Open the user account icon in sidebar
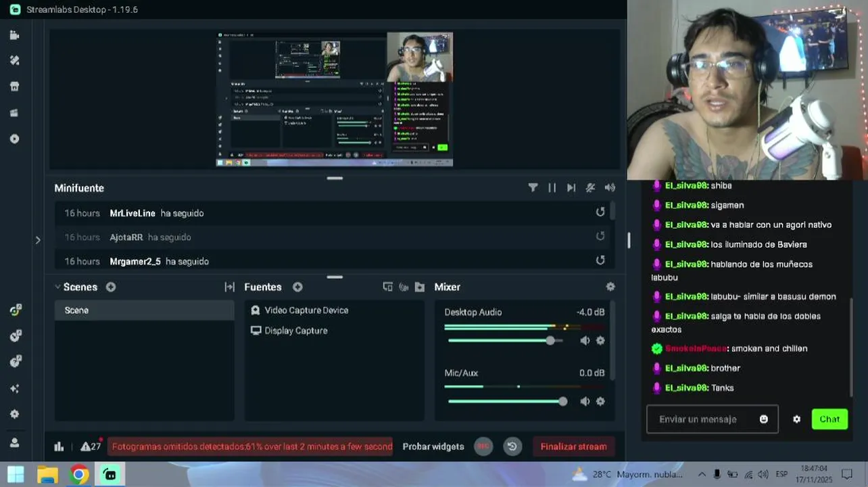The height and width of the screenshot is (487, 868). tap(15, 442)
